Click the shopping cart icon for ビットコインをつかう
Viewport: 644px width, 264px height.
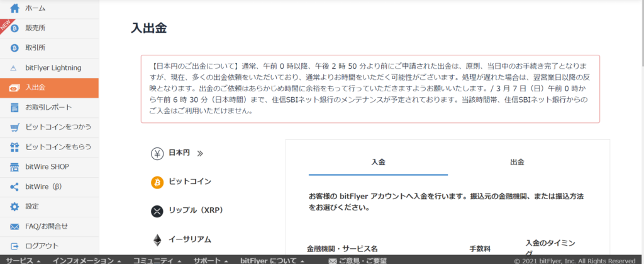click(x=15, y=127)
